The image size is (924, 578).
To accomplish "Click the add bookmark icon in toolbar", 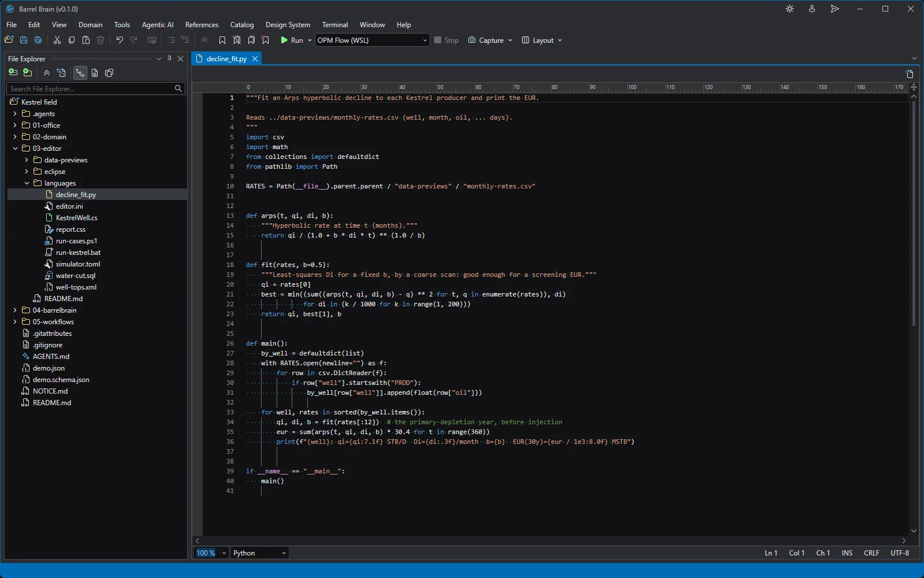I will pos(222,40).
